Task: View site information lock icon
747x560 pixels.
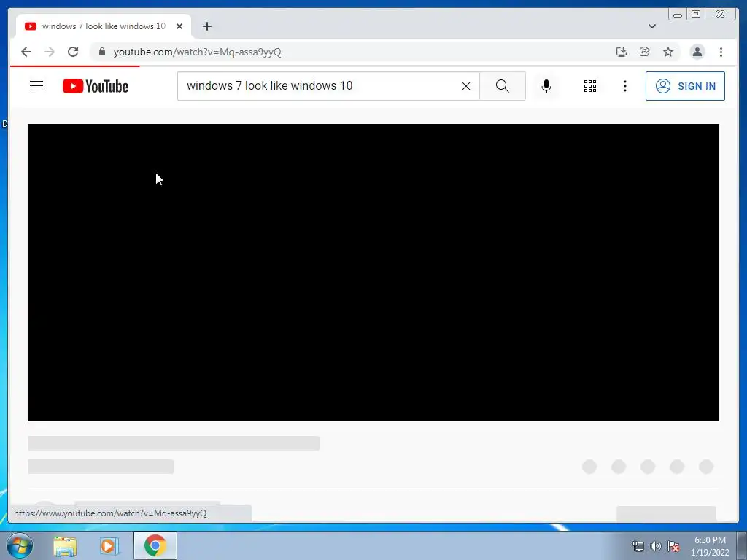Action: tap(102, 52)
